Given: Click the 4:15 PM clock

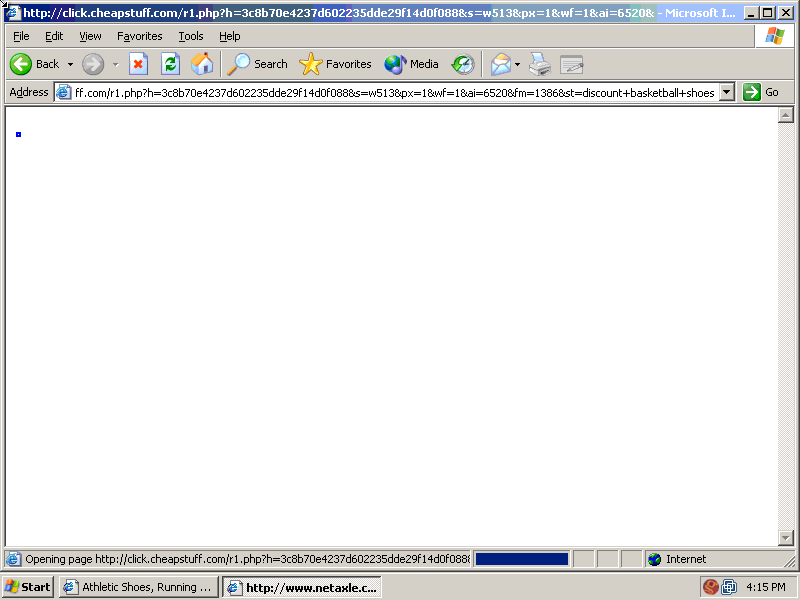Looking at the screenshot, I should [766, 587].
